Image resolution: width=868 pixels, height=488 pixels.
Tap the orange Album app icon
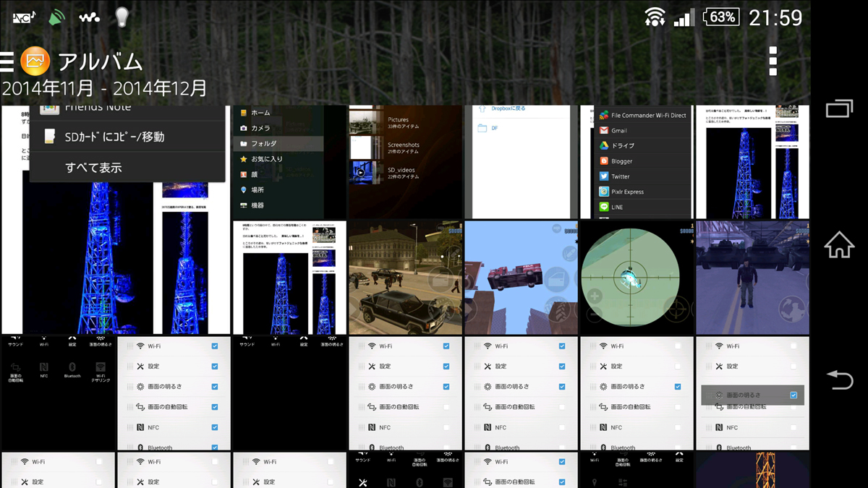point(35,61)
